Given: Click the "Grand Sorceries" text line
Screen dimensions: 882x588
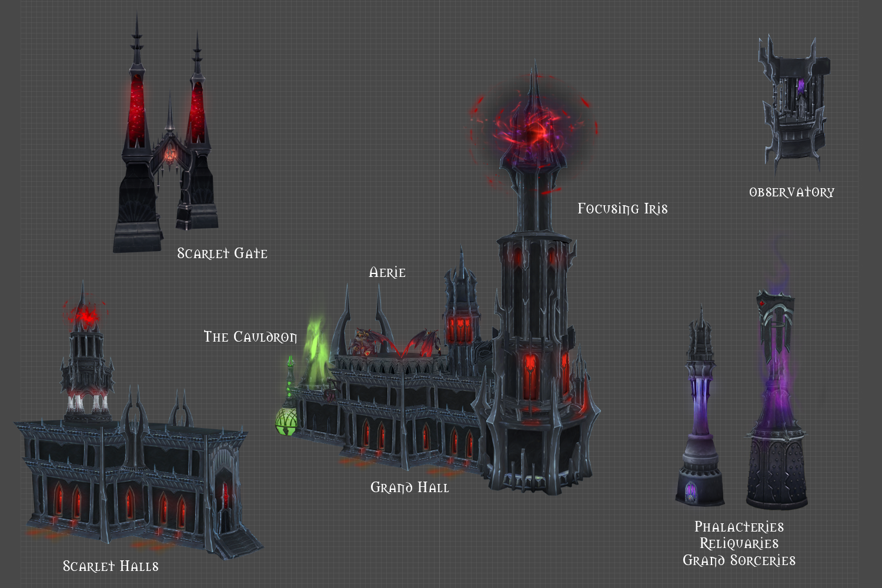Looking at the screenshot, I should point(739,560).
